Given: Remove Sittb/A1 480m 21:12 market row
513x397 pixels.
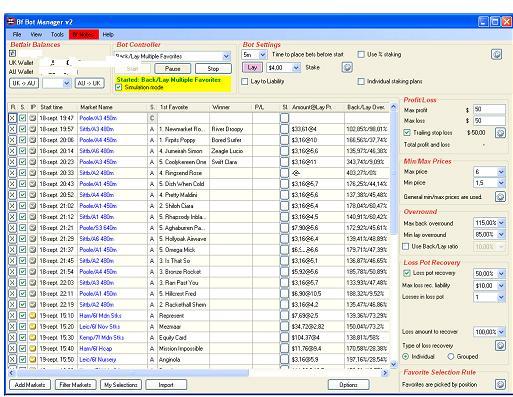Looking at the screenshot, I should click(x=12, y=217).
